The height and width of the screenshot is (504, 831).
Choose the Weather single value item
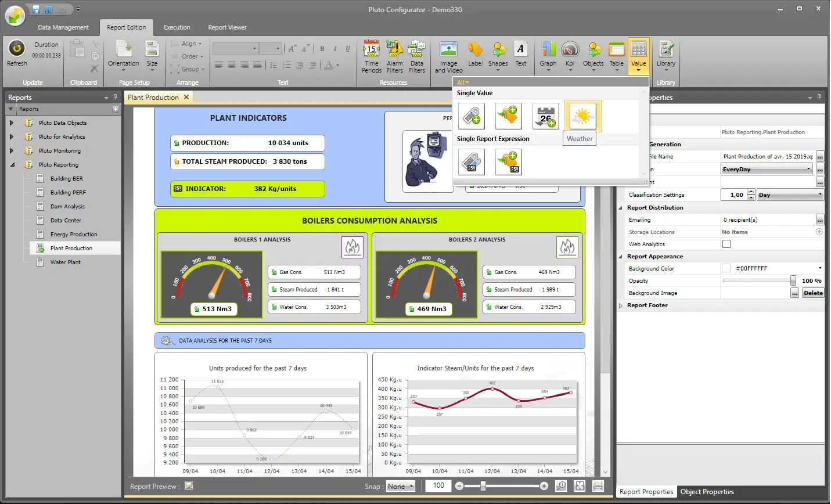coord(583,117)
